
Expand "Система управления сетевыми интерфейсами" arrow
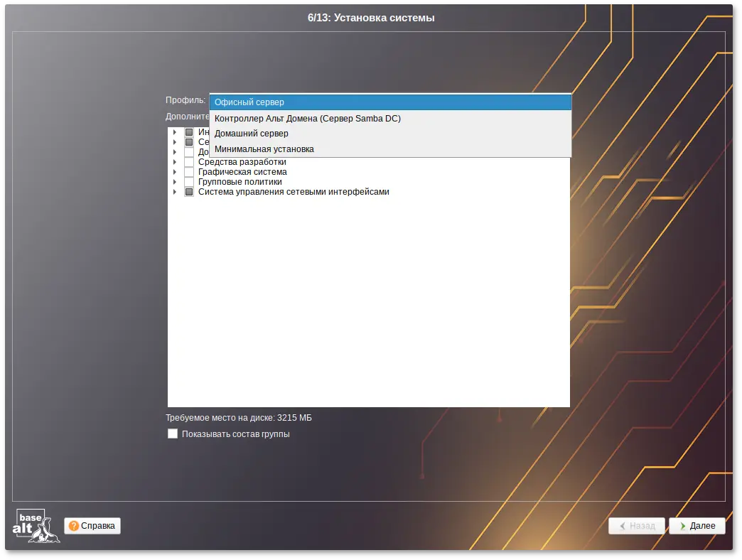[175, 192]
